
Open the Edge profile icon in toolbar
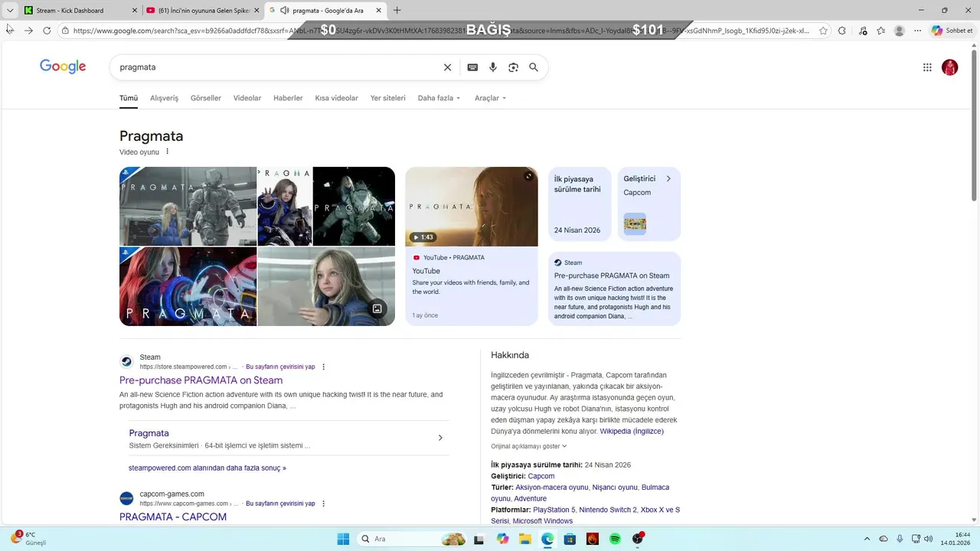pos(900,31)
